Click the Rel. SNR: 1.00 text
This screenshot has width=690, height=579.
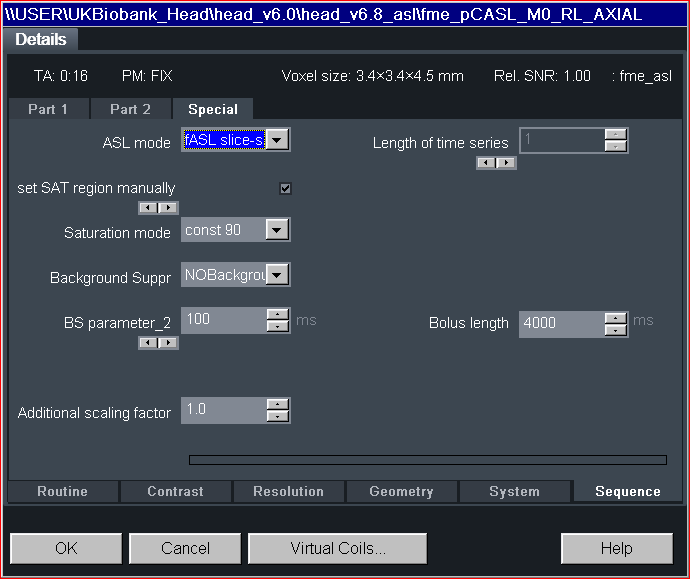[542, 76]
